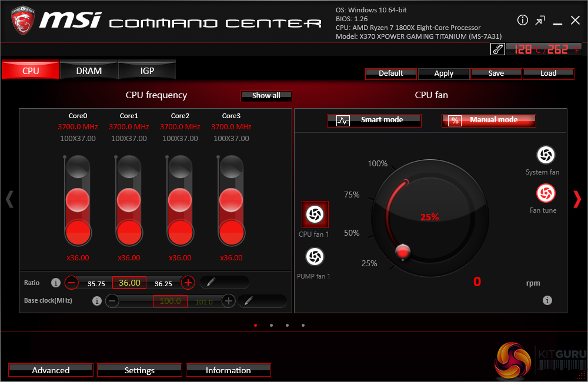Select the PUMP fan 1 icon
This screenshot has width=588, height=382.
coord(315,257)
